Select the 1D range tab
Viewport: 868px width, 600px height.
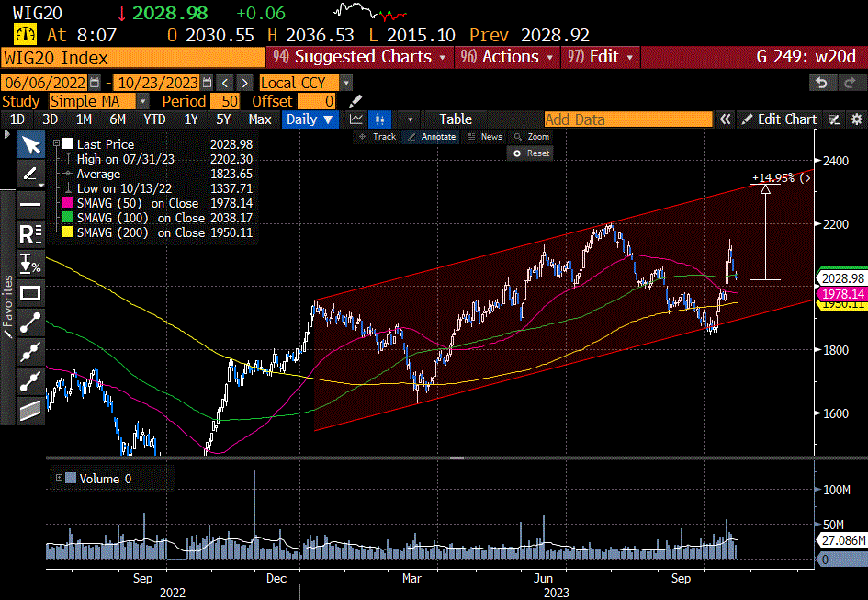click(x=17, y=119)
